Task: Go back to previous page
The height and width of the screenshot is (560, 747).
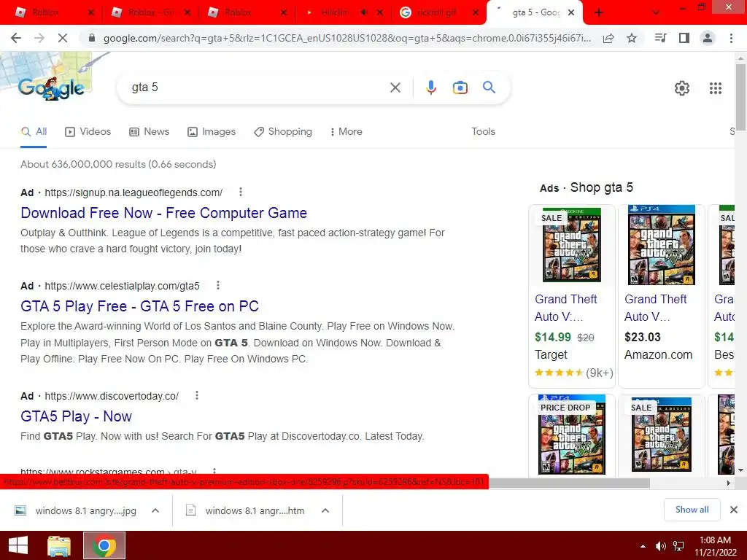Action: coord(16,38)
